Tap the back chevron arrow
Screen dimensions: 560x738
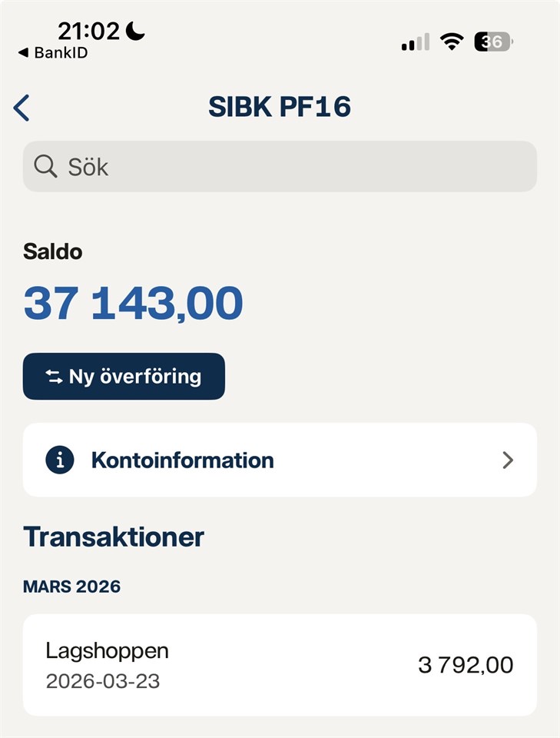[22, 108]
